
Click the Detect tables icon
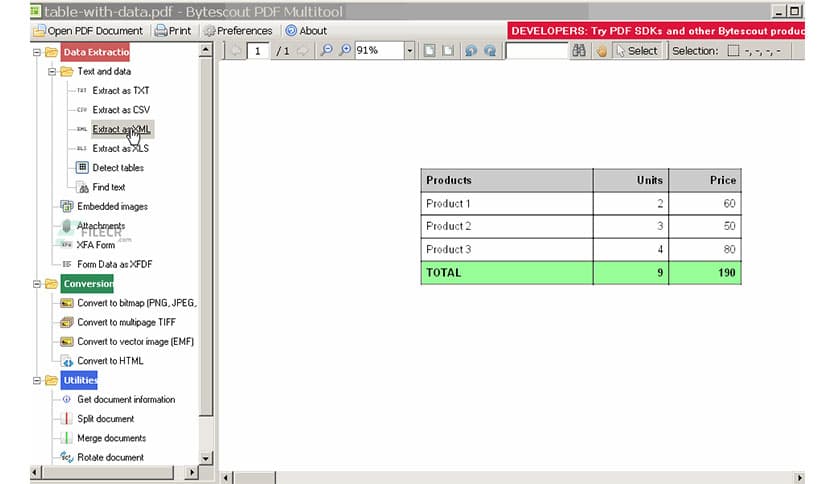point(82,167)
